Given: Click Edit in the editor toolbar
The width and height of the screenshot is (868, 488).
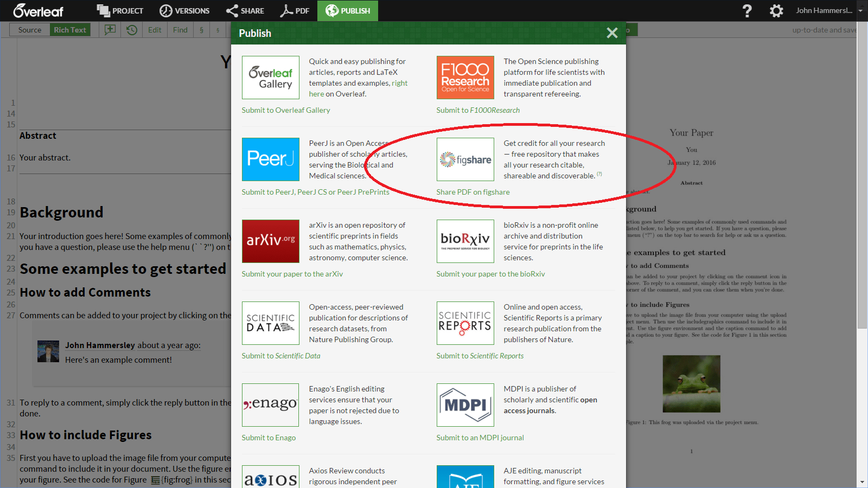Looking at the screenshot, I should 155,30.
